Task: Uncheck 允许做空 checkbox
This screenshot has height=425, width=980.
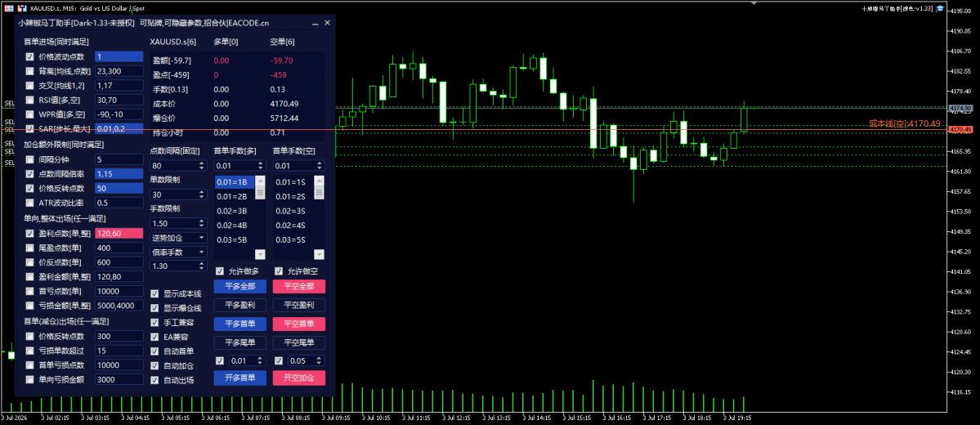Action: 279,271
